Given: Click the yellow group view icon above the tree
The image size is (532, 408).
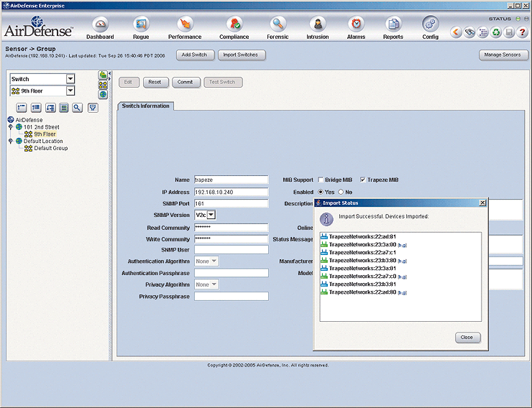Looking at the screenshot, I should click(103, 85).
